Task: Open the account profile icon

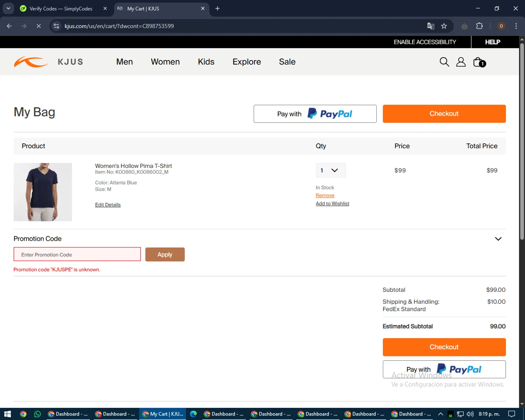Action: [461, 62]
